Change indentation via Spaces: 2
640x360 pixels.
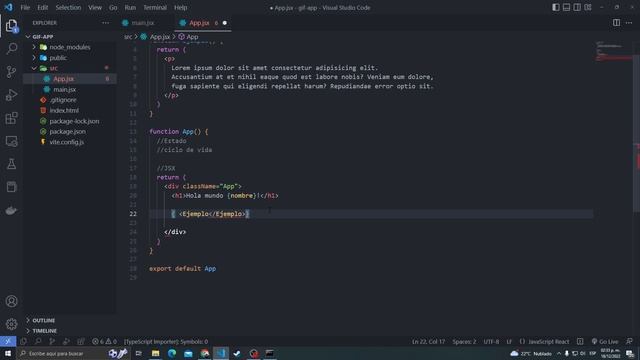pos(464,341)
